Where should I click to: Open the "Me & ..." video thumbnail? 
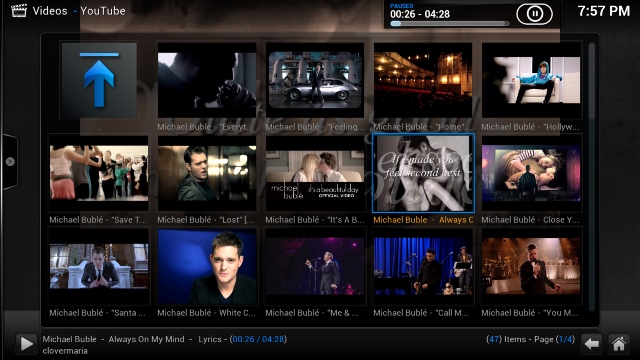coord(315,266)
